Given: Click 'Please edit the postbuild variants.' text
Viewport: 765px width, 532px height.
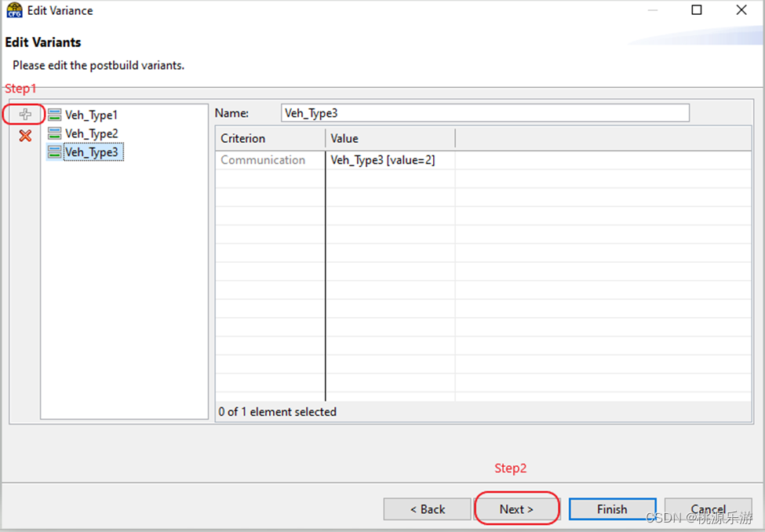Looking at the screenshot, I should click(x=99, y=65).
